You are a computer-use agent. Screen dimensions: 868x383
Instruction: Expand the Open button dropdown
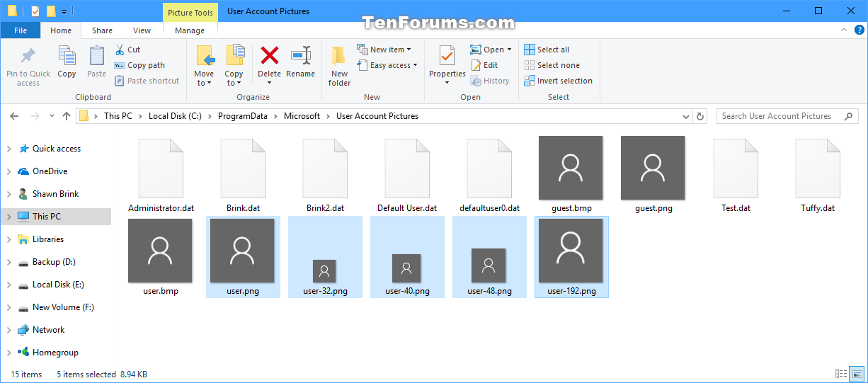tap(509, 50)
